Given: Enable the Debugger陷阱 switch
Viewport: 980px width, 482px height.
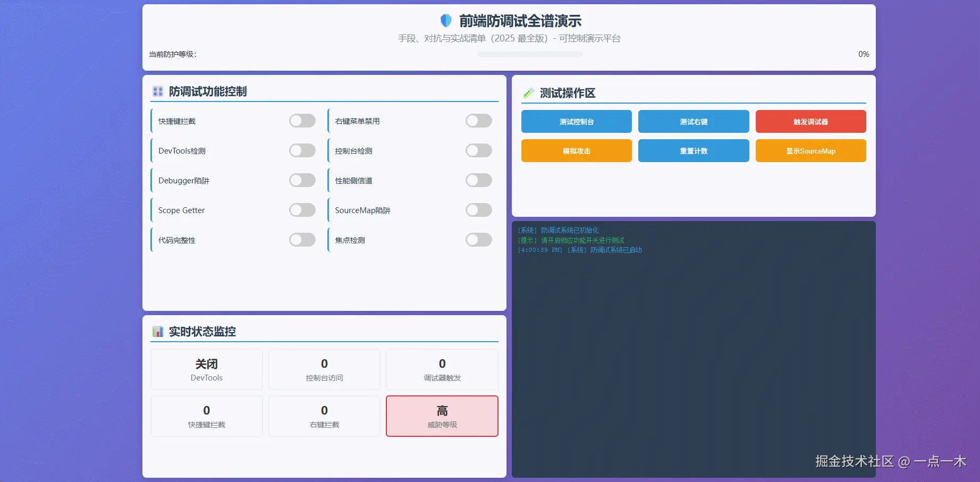Looking at the screenshot, I should [x=302, y=180].
